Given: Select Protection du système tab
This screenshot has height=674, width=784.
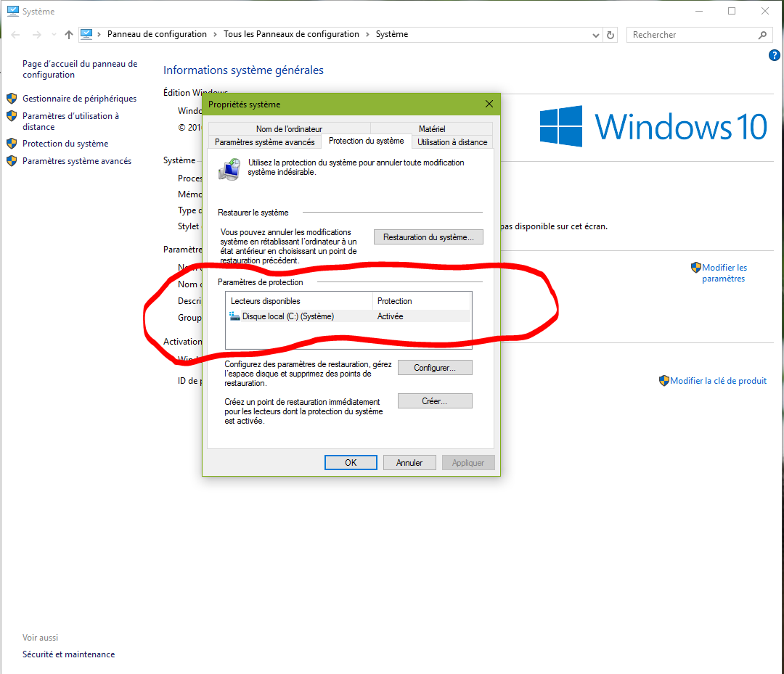Looking at the screenshot, I should pos(366,141).
